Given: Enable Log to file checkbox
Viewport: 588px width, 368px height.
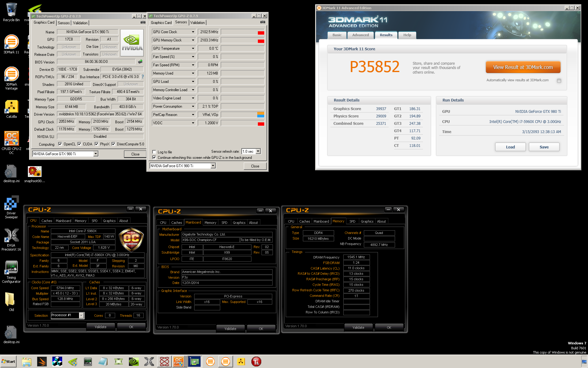Looking at the screenshot, I should [154, 152].
